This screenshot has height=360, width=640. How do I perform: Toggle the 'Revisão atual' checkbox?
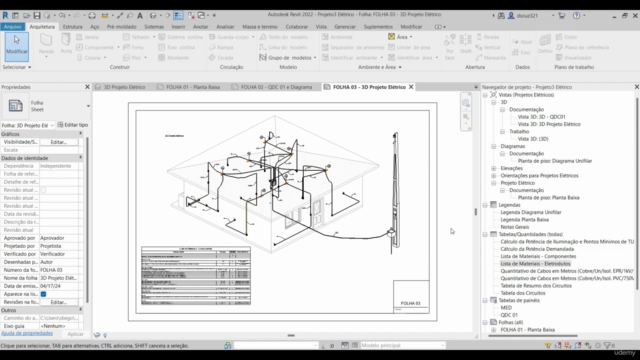[43, 190]
